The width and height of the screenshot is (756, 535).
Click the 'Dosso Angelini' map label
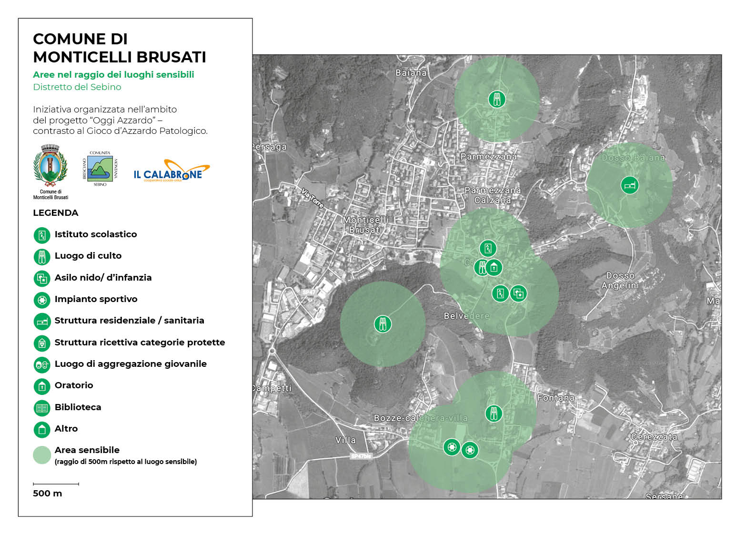620,281
